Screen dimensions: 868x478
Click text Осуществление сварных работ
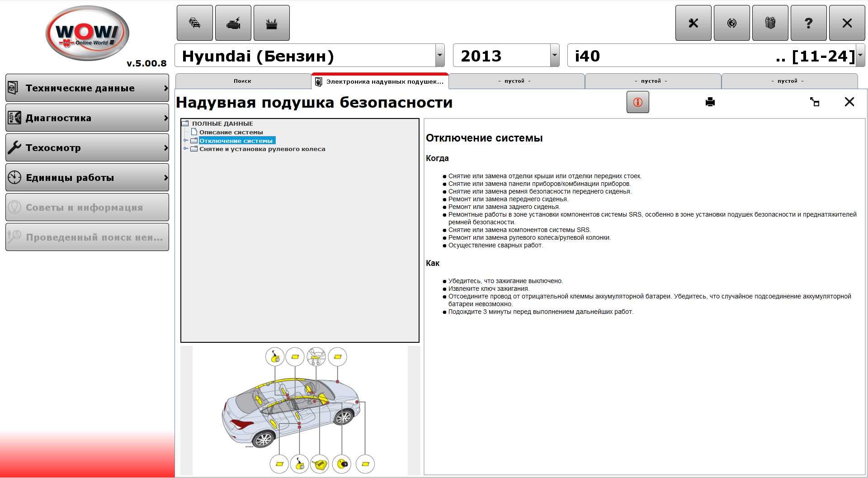[495, 245]
